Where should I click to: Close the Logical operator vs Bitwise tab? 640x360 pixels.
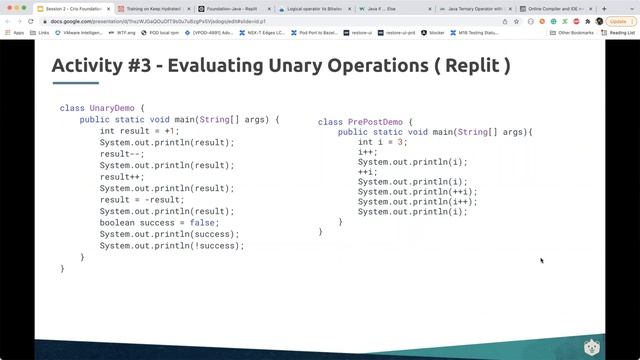click(350, 9)
